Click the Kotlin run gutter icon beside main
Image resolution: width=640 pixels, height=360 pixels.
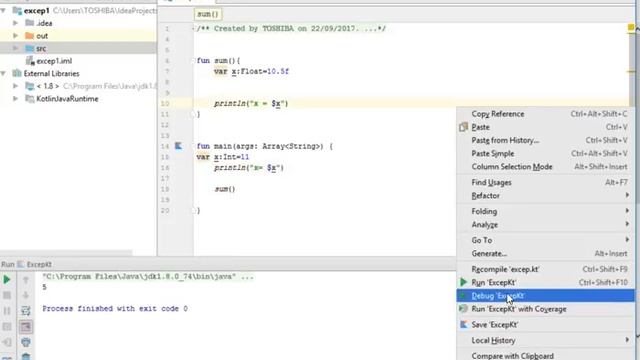[178, 146]
